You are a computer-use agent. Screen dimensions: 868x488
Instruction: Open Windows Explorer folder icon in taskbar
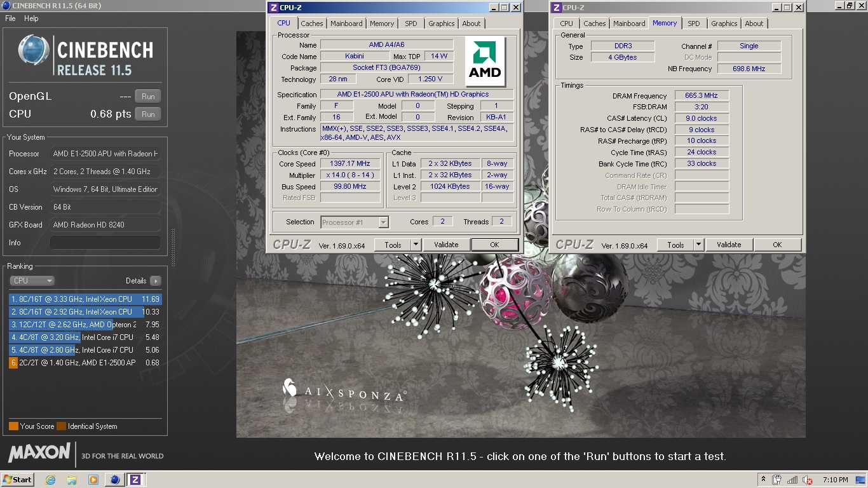click(72, 480)
